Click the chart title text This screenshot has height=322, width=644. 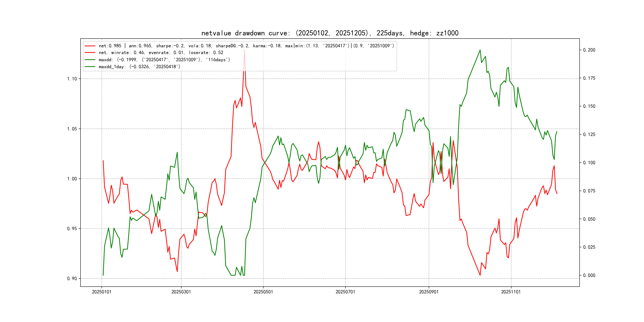coord(330,33)
